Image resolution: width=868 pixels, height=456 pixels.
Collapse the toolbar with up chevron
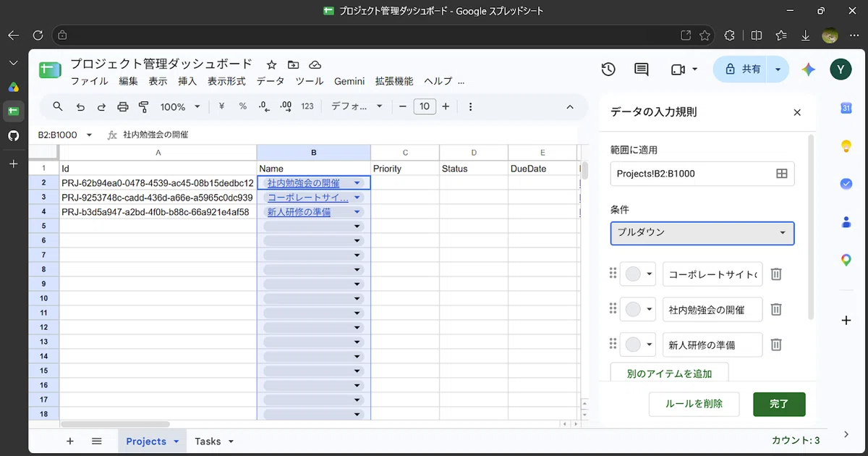[570, 106]
